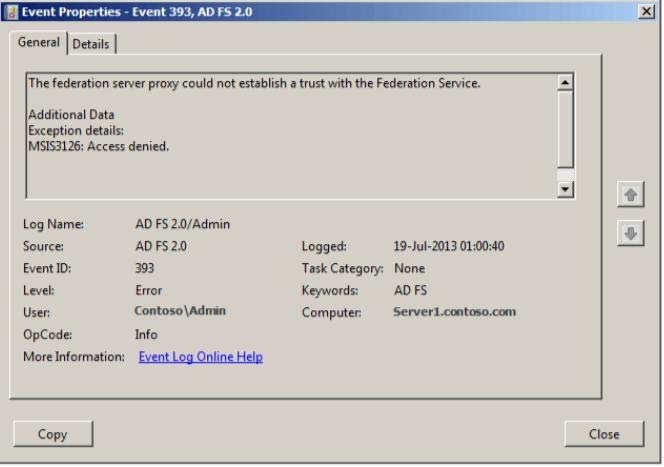Click the Contoso\Admin user value

coord(180,311)
